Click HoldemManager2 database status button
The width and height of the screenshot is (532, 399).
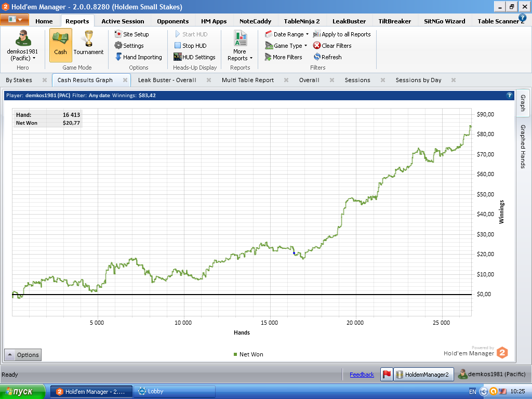[423, 374]
